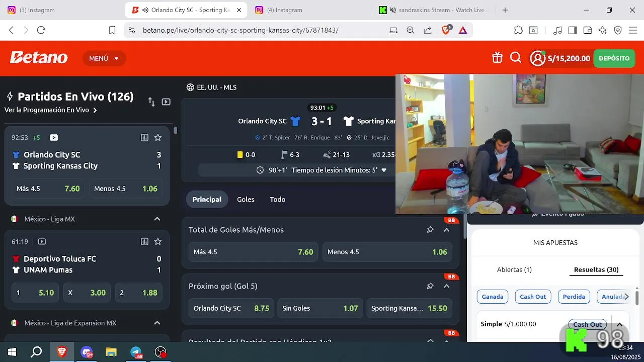Filter bets by Perdida
The image size is (644, 362).
pyautogui.click(x=574, y=297)
